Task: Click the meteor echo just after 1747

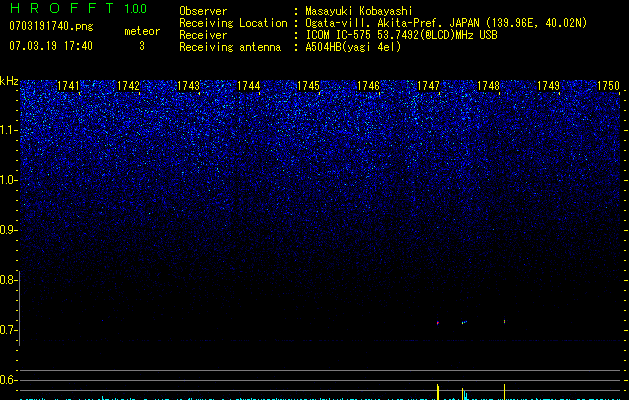Action: click(x=438, y=323)
